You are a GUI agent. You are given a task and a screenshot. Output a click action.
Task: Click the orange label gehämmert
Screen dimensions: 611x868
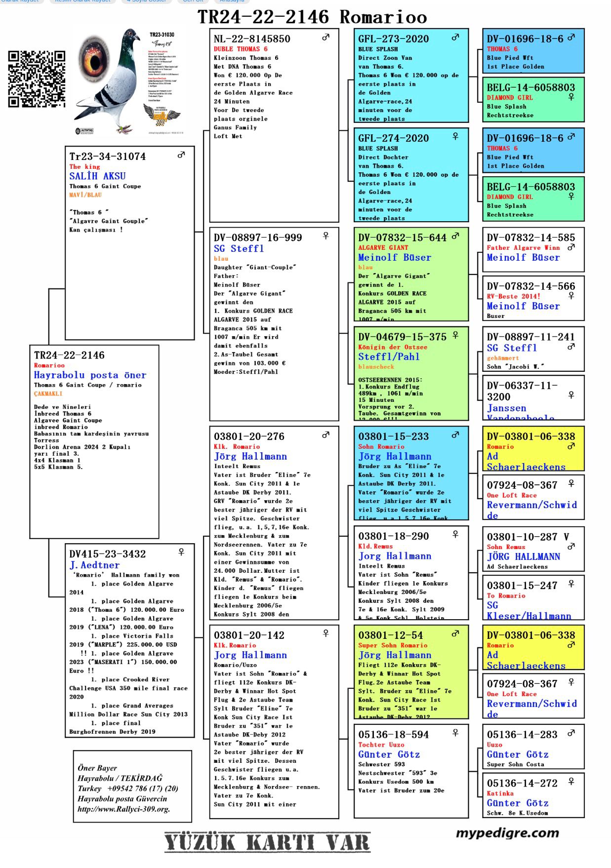(x=503, y=358)
